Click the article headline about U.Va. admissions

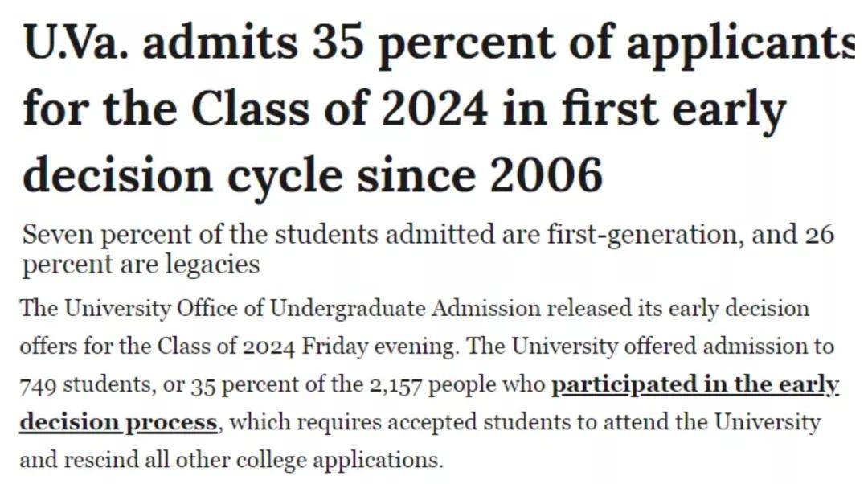point(402,110)
